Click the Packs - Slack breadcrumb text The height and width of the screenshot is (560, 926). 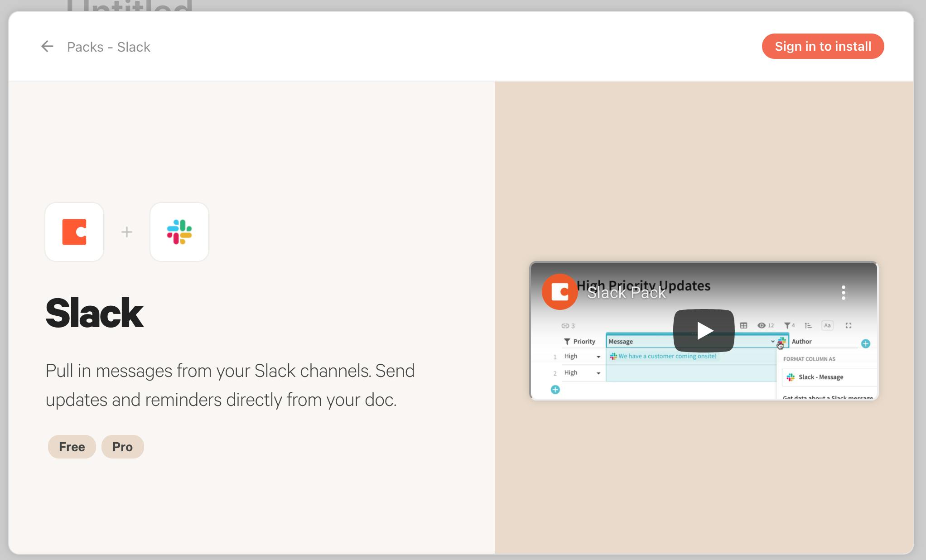(x=109, y=47)
